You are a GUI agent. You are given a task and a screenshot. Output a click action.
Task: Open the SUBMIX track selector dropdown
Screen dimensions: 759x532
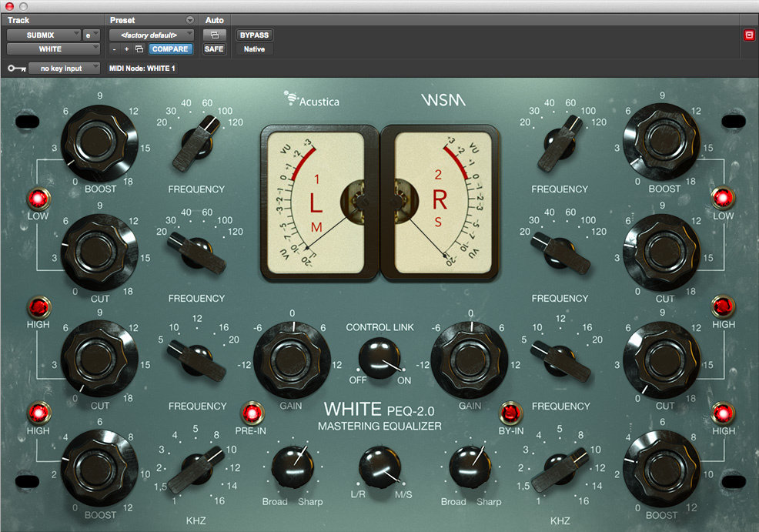pyautogui.click(x=44, y=35)
